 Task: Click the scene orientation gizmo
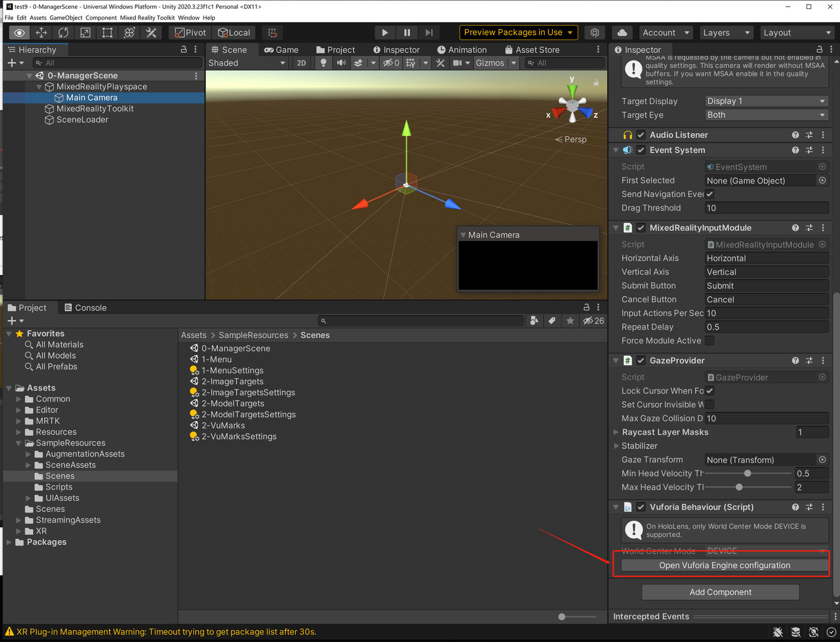point(572,104)
